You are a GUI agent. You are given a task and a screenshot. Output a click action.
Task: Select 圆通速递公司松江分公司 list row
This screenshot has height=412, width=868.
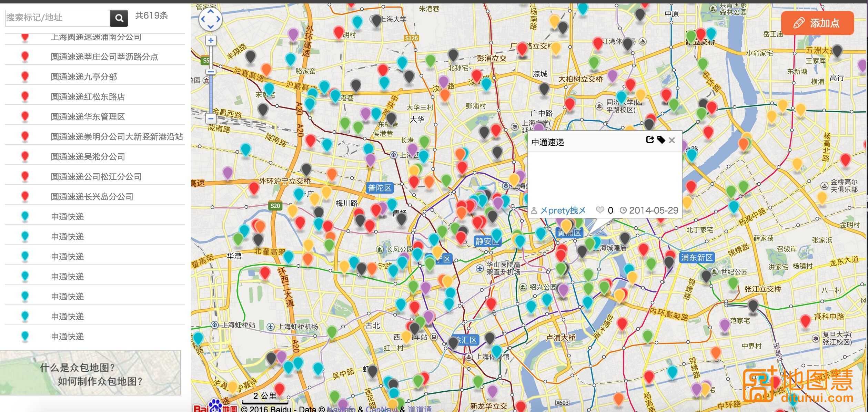click(95, 177)
